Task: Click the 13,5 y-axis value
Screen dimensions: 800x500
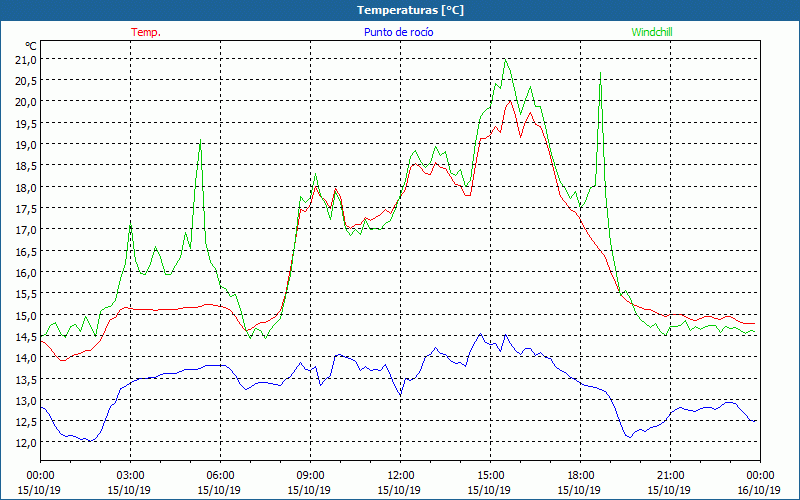Action: tap(27, 379)
